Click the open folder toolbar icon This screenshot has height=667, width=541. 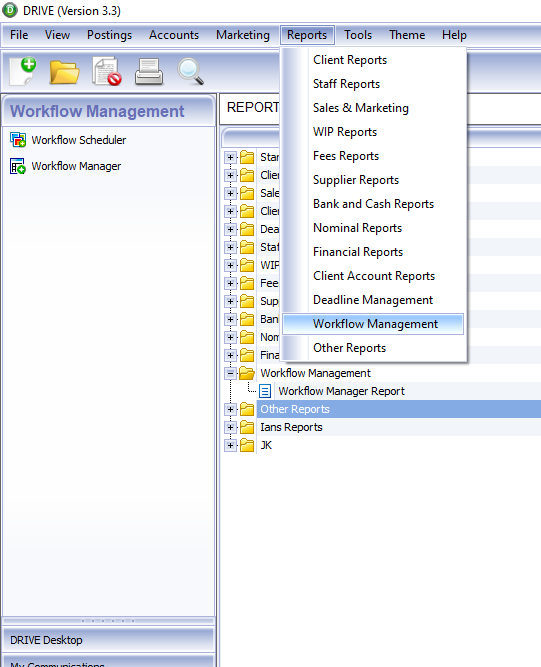point(64,71)
